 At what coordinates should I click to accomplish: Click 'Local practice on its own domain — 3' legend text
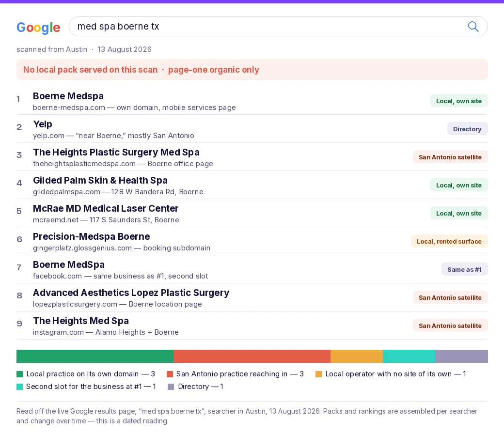(x=91, y=374)
